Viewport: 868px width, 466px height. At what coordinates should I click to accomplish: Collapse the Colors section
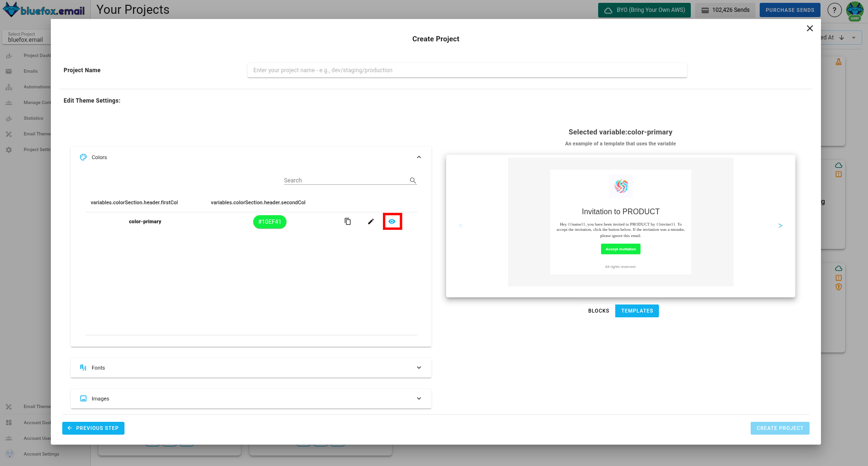pyautogui.click(x=419, y=157)
